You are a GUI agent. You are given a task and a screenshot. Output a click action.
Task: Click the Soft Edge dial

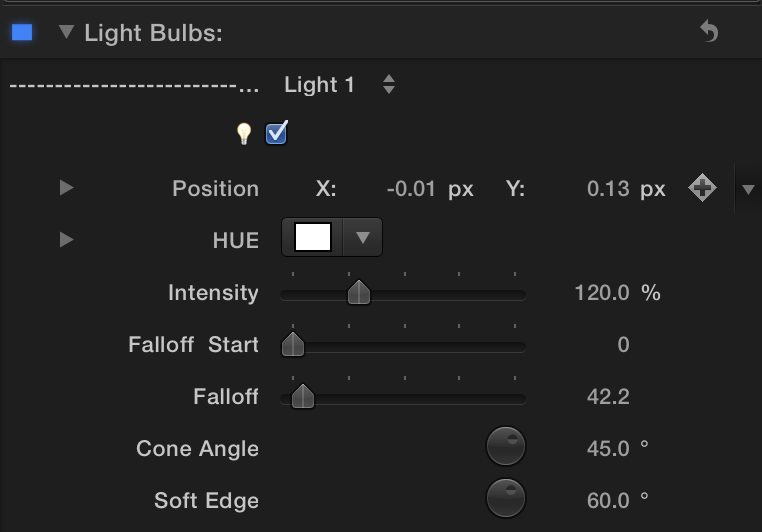[x=506, y=498]
